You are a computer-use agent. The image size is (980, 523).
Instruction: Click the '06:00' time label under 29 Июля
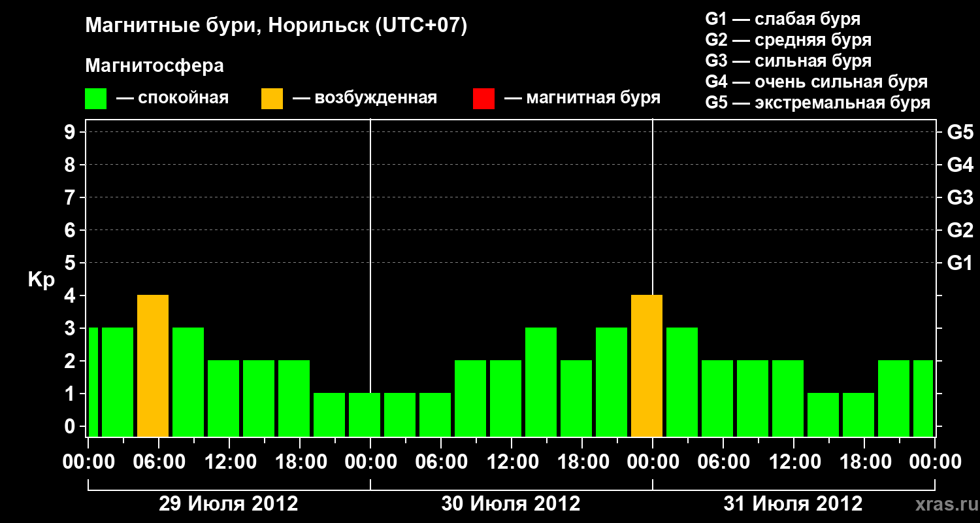(158, 462)
